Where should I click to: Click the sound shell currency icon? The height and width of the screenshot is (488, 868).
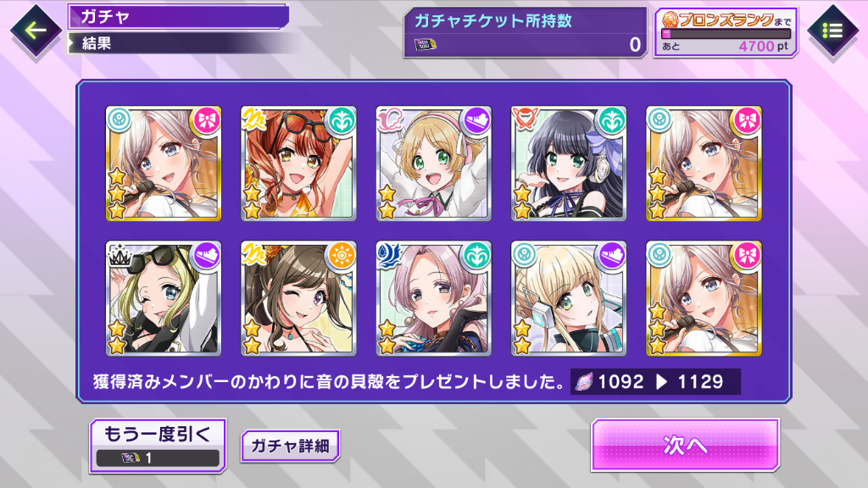583,382
